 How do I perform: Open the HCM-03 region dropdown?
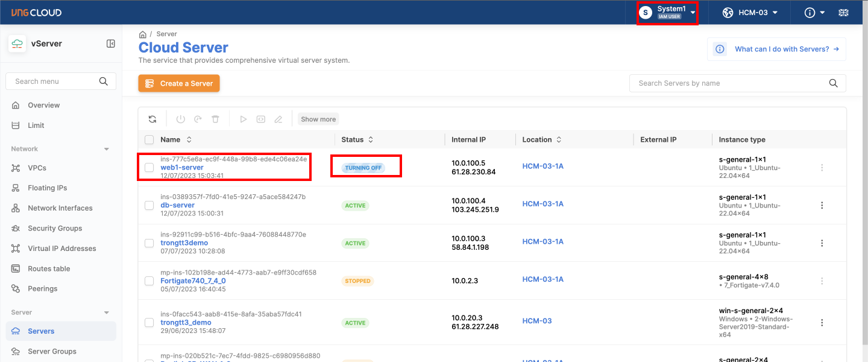click(x=750, y=13)
